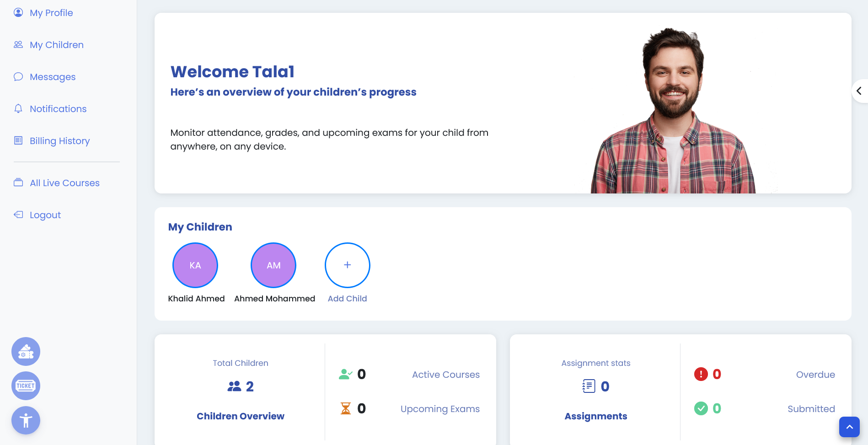Open Messages from the sidebar
Image resolution: width=868 pixels, height=445 pixels.
(52, 76)
